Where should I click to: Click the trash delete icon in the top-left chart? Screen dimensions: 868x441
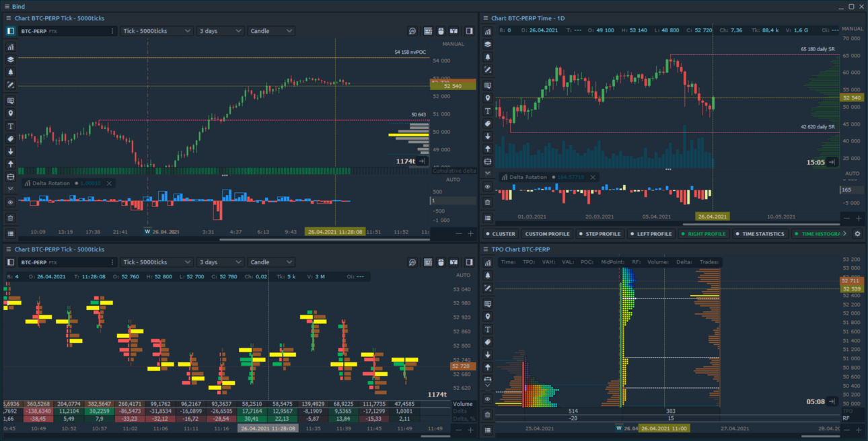[11, 218]
